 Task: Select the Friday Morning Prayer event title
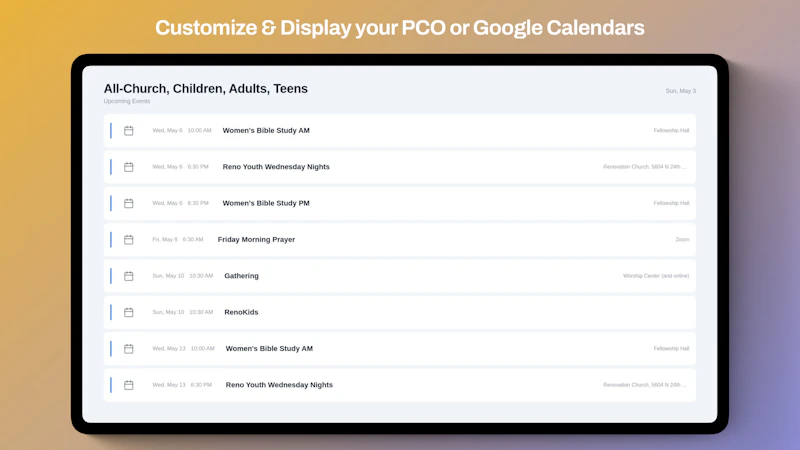256,239
